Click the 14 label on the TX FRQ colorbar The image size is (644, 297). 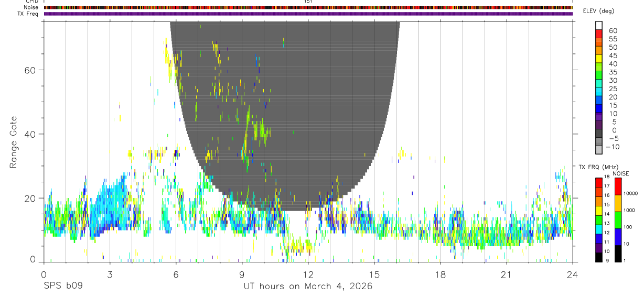coord(607,214)
